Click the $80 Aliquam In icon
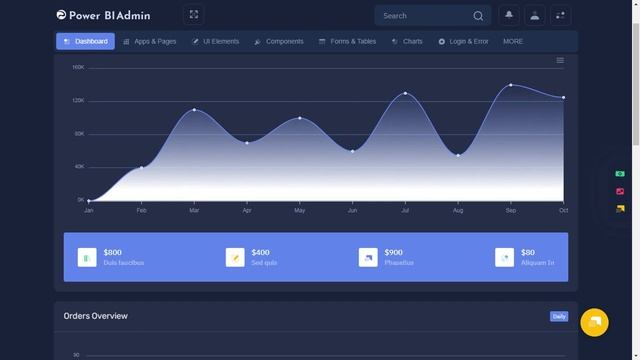 point(504,258)
